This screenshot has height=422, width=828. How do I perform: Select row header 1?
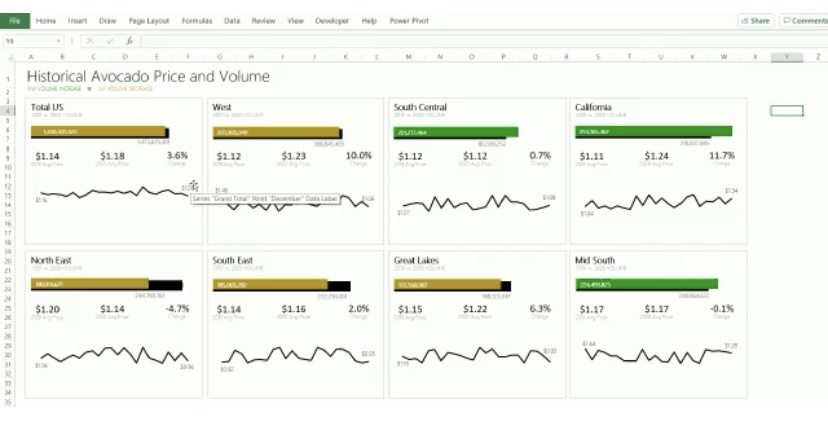8,80
